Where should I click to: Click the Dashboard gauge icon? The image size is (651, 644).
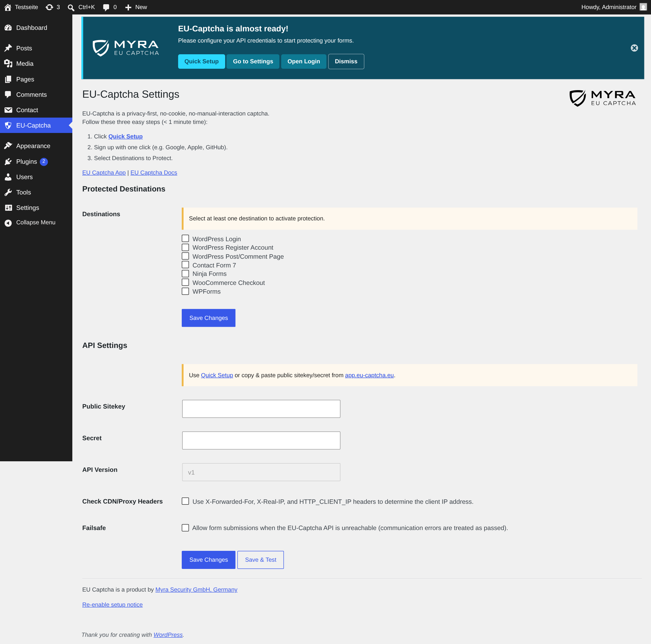tap(8, 28)
